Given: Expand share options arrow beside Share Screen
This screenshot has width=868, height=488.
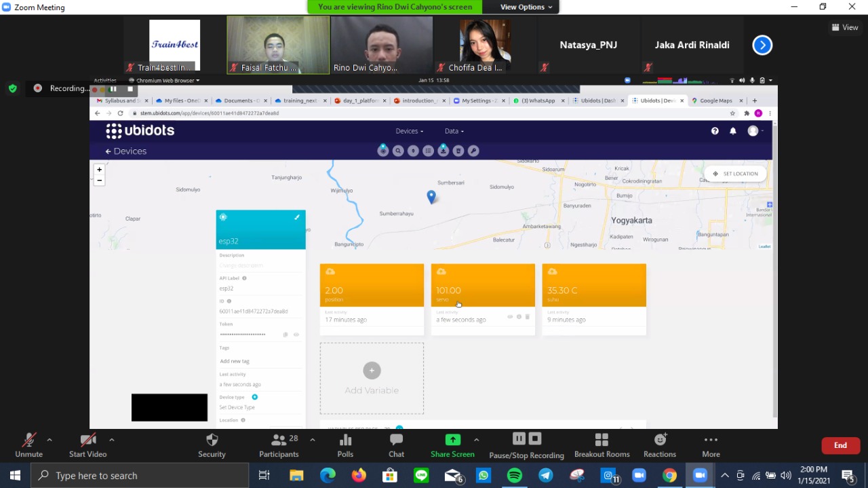Looking at the screenshot, I should click(476, 440).
